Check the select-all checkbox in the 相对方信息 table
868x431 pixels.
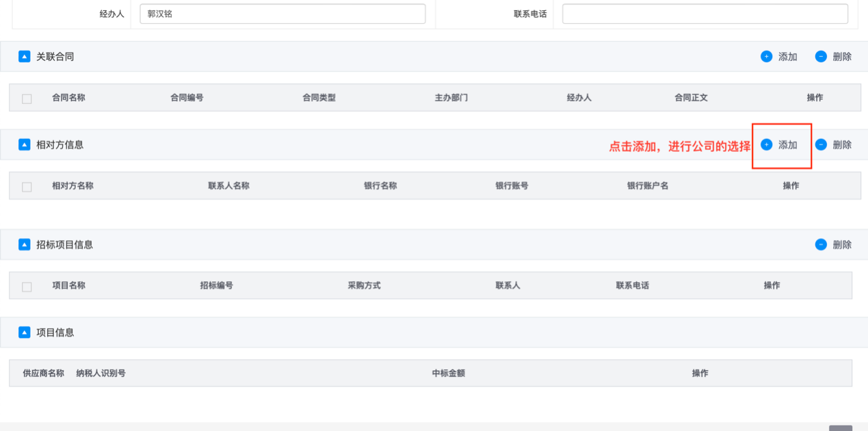tap(26, 186)
